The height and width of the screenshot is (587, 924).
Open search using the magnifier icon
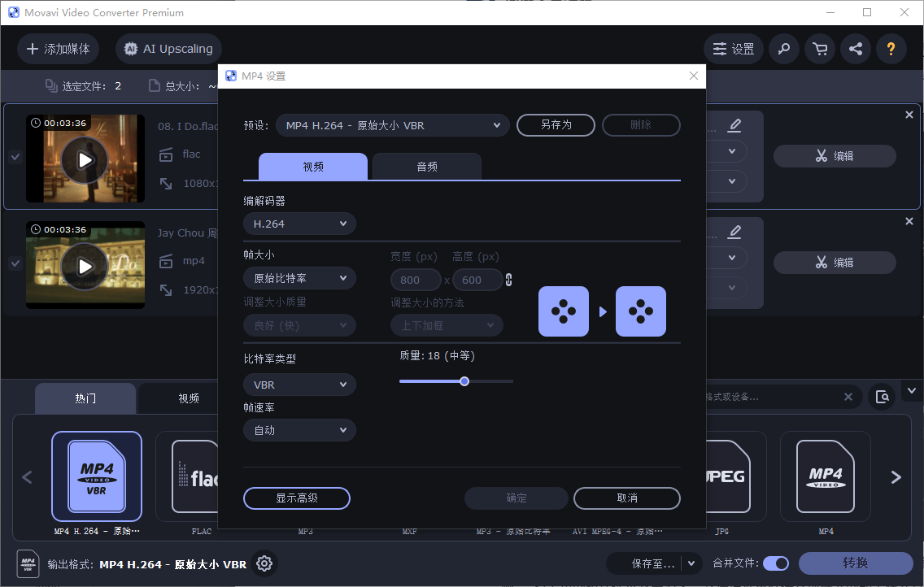coord(784,49)
